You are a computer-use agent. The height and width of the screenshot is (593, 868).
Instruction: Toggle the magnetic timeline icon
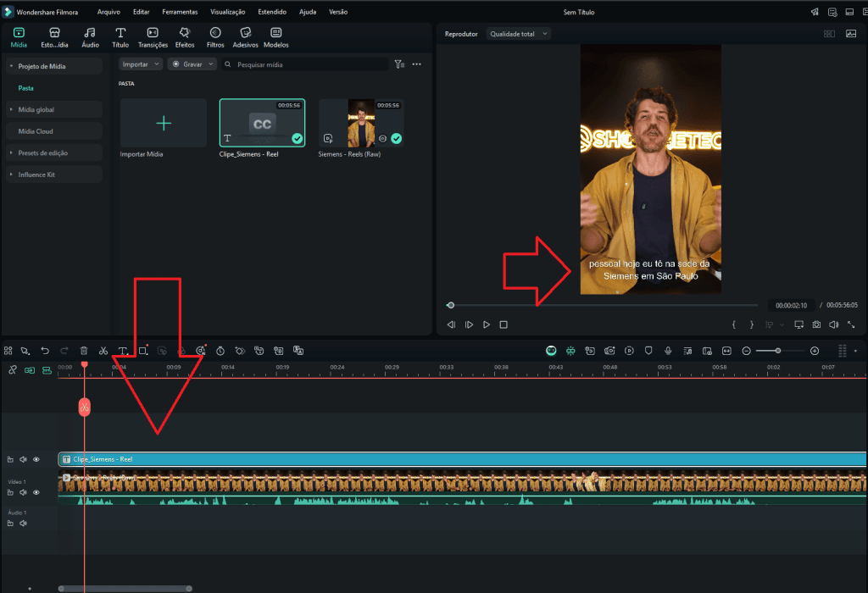[x=47, y=370]
